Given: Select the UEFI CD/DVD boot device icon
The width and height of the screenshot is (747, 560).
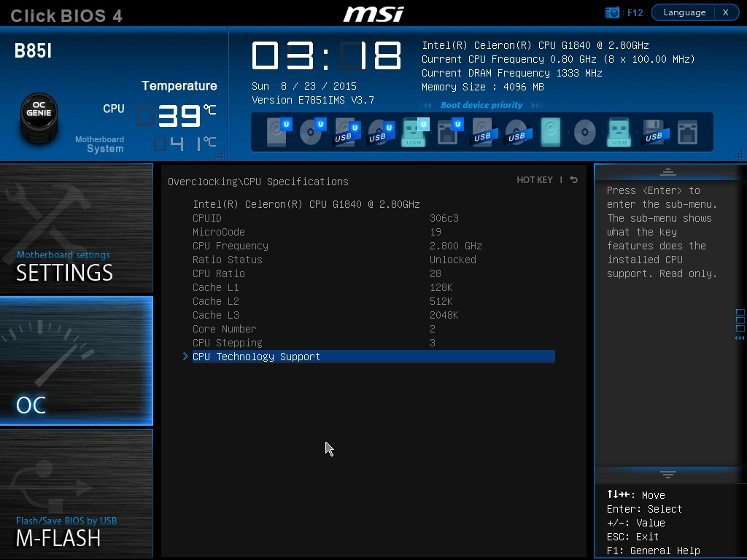Looking at the screenshot, I should 313,132.
